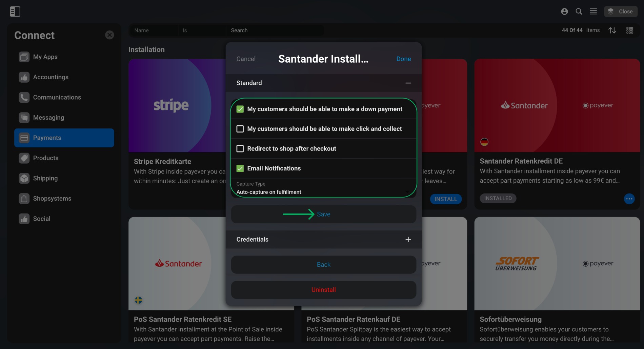Image resolution: width=644 pixels, height=349 pixels.
Task: Click the Sofortüberweisung title
Action: pyautogui.click(x=510, y=320)
